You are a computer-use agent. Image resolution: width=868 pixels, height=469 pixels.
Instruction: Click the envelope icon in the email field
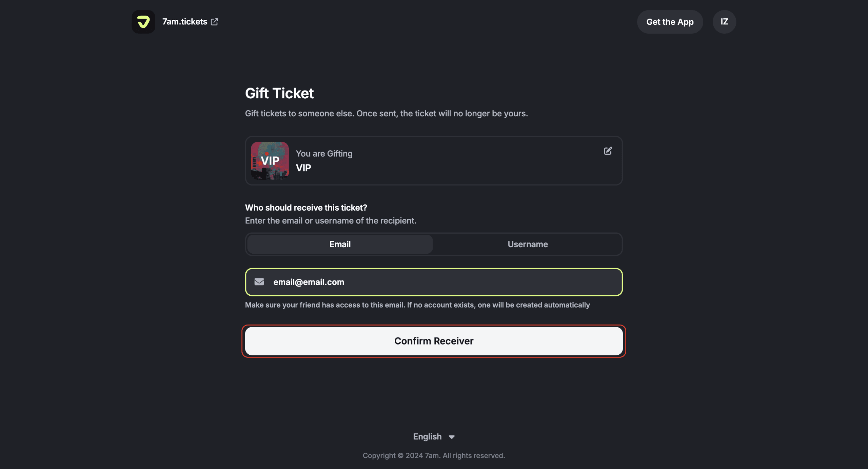pos(259,282)
